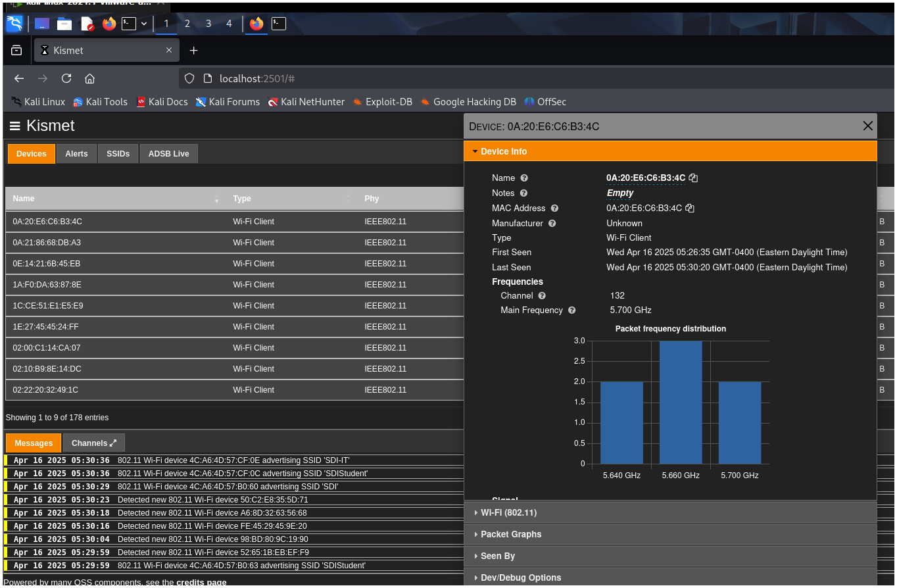Click the tracking protection shield icon
The height and width of the screenshot is (588, 897).
(189, 79)
